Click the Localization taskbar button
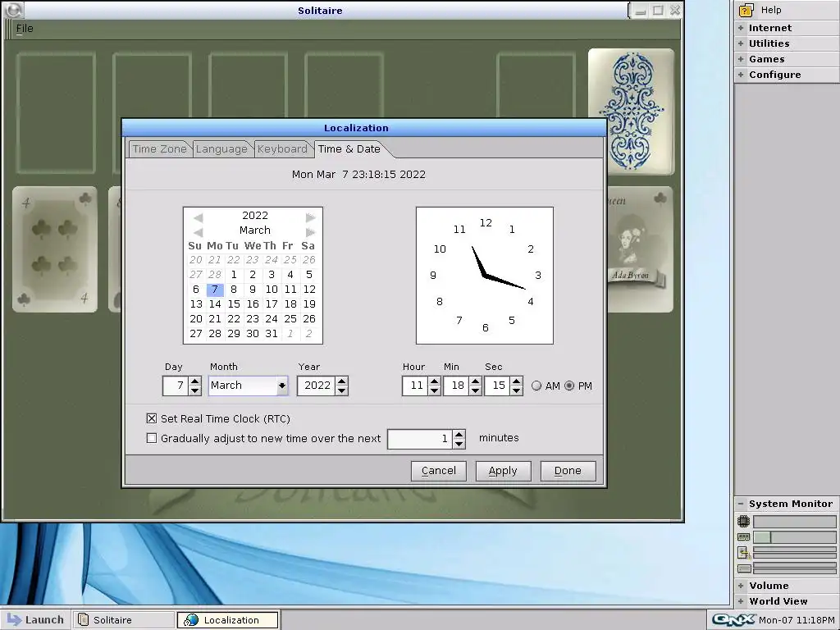The height and width of the screenshot is (630, 840). point(228,620)
